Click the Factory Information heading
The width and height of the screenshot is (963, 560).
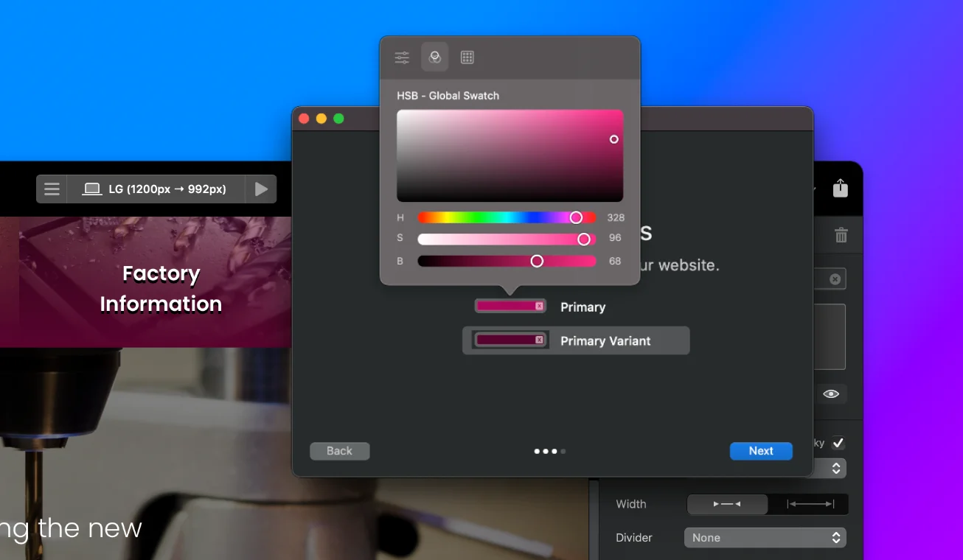tap(161, 289)
